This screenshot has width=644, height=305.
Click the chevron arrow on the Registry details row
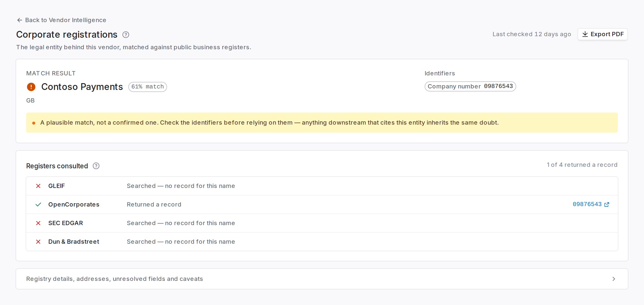coord(614,279)
